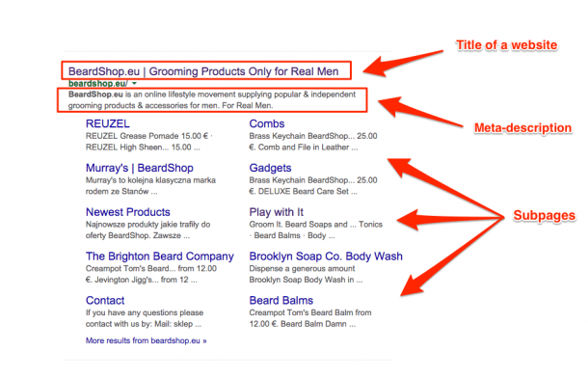Screen dimensions: 588x377
Task: Click the red arrow pointing at the title
Action: 403,63
